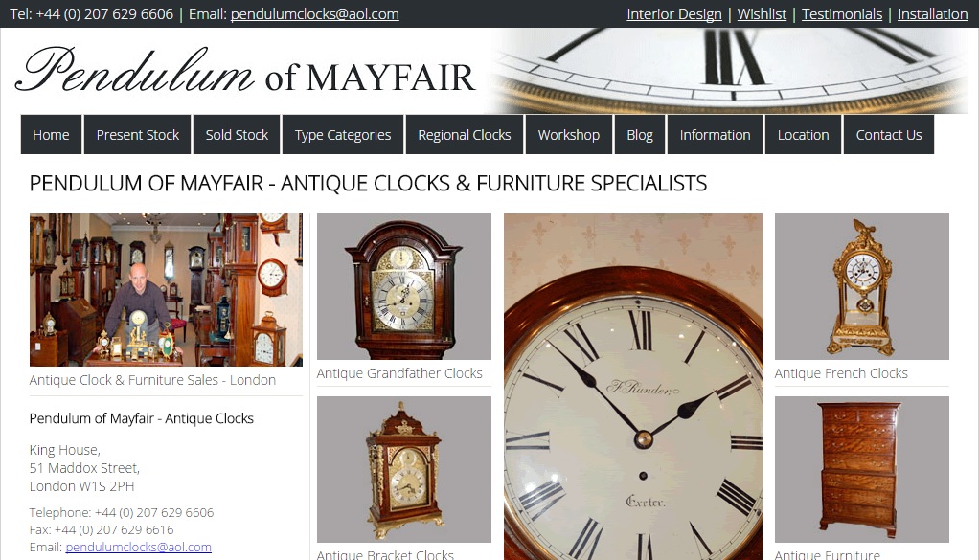Click the showroom photo with shopkeeper
This screenshot has height=560, width=979.
coord(166,290)
